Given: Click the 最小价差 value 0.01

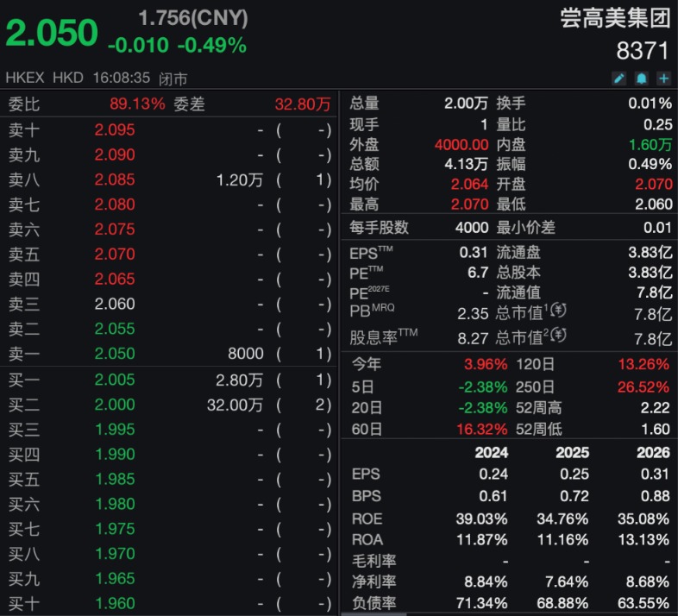Looking at the screenshot, I should [657, 227].
